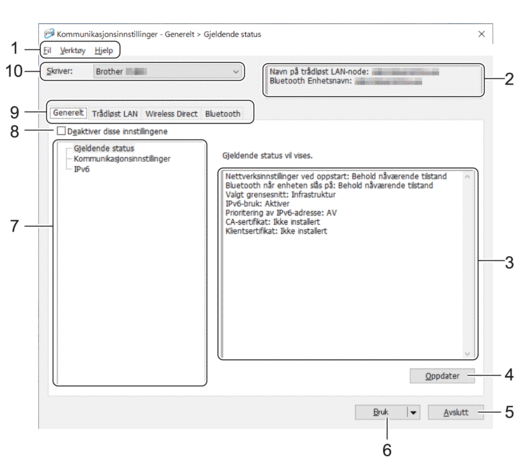Select Kommunikasjonsinnstillinger in the tree
This screenshot has height=463, width=525.
click(x=122, y=159)
